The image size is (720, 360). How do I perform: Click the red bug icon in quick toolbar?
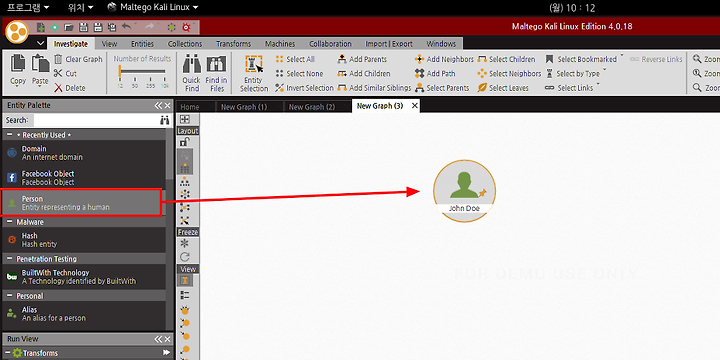186,27
